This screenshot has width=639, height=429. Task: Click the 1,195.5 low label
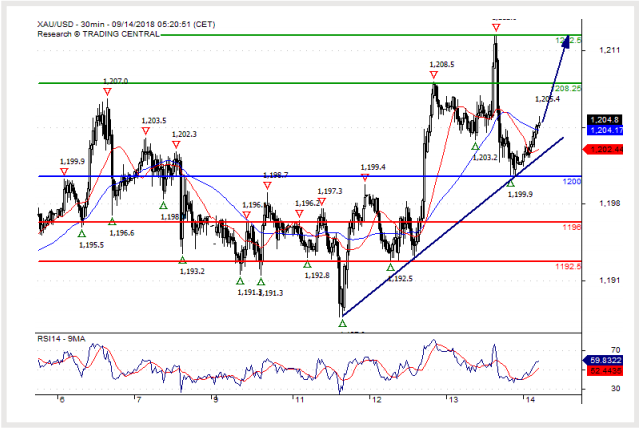[91, 245]
